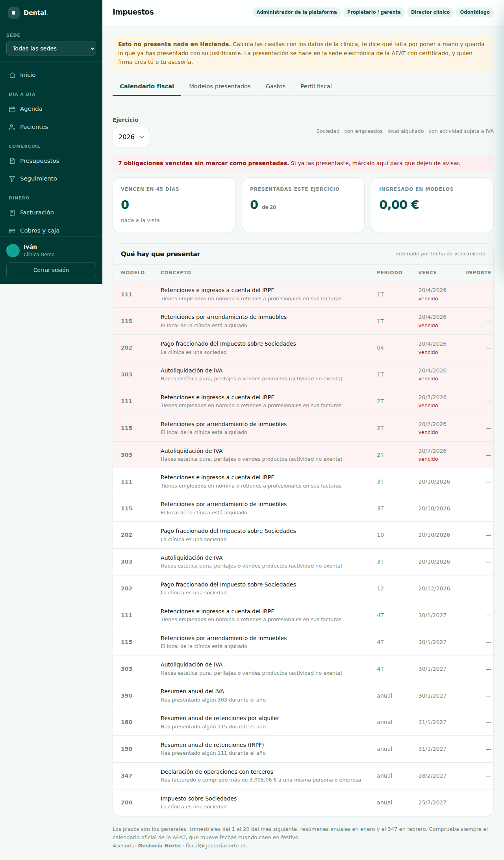The image size is (504, 860).
Task: Open the Perfil fiscal tab
Action: click(x=316, y=86)
